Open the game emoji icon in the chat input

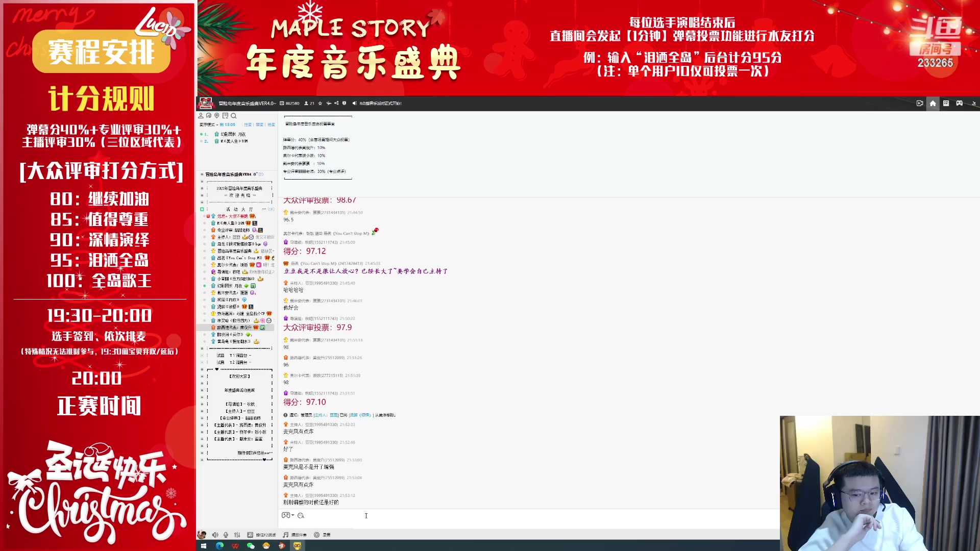[286, 515]
